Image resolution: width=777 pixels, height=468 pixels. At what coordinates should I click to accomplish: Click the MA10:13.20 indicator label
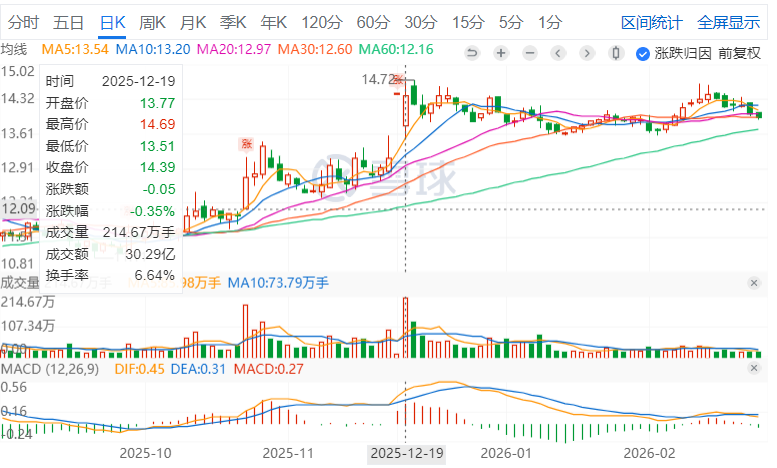click(153, 49)
